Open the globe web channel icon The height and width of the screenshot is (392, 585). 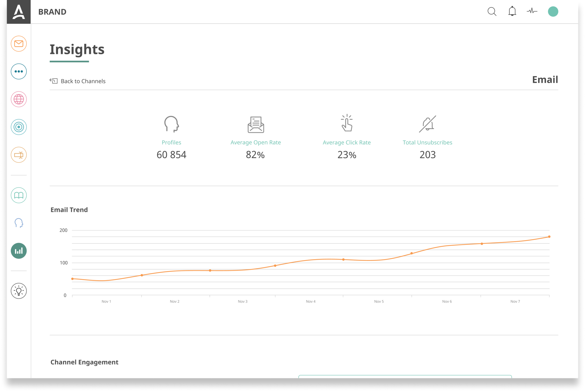(x=19, y=99)
